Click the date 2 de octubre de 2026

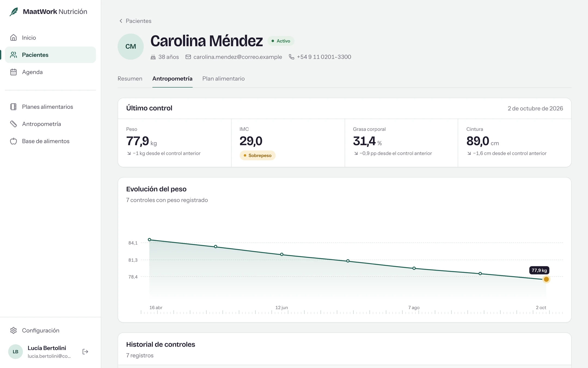(535, 108)
